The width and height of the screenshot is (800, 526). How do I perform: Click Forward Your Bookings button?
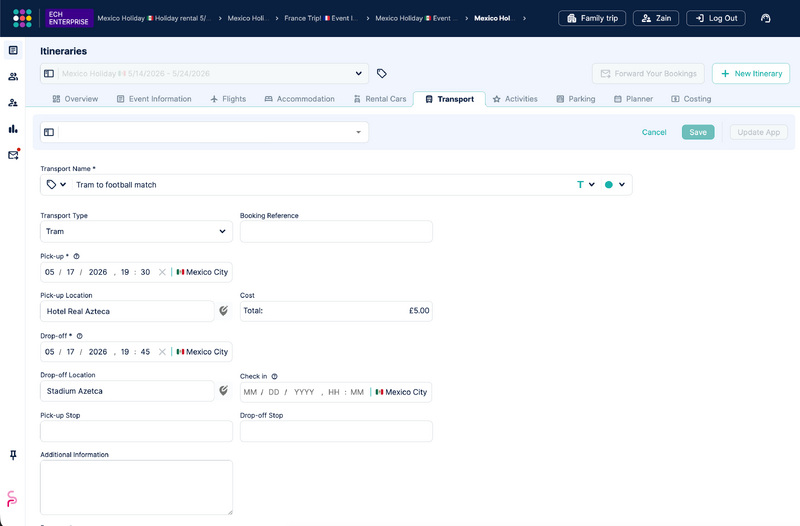(648, 73)
